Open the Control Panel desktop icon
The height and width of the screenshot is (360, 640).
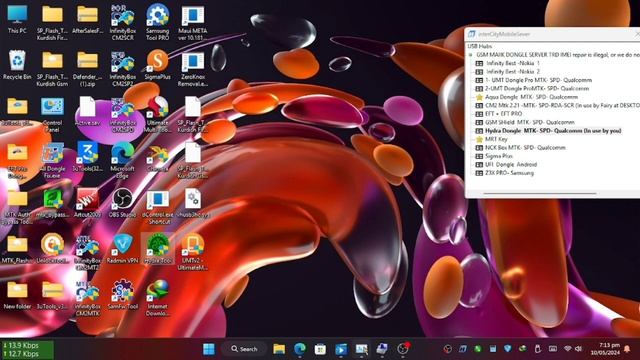click(52, 114)
